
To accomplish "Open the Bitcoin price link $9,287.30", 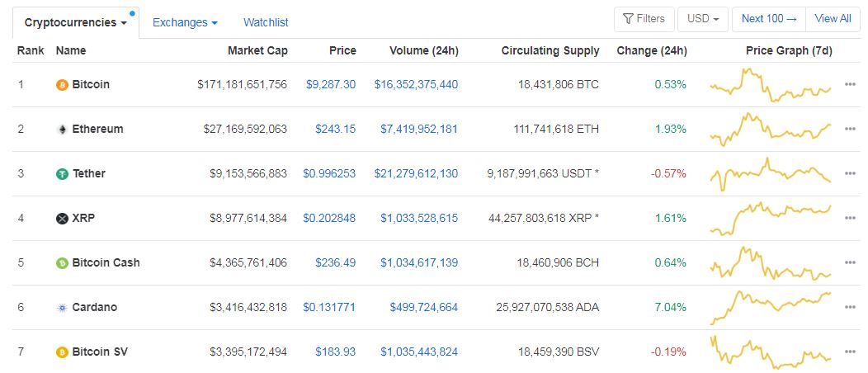I will coord(331,85).
